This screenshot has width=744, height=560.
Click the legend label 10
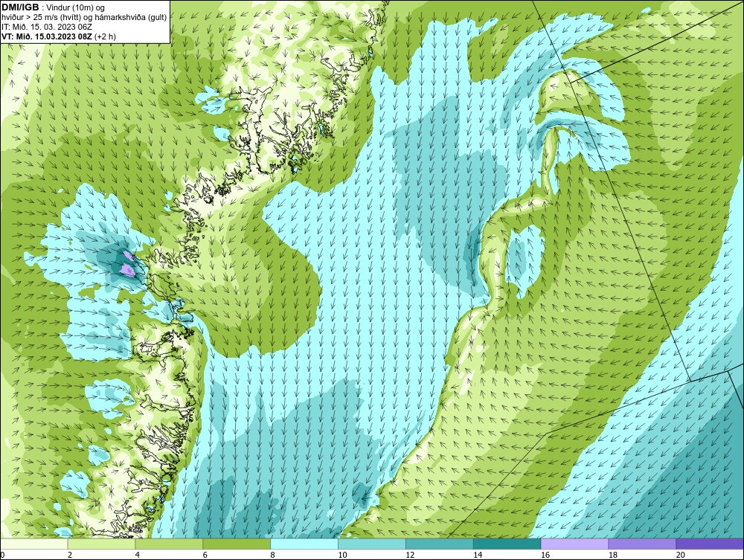click(x=342, y=555)
